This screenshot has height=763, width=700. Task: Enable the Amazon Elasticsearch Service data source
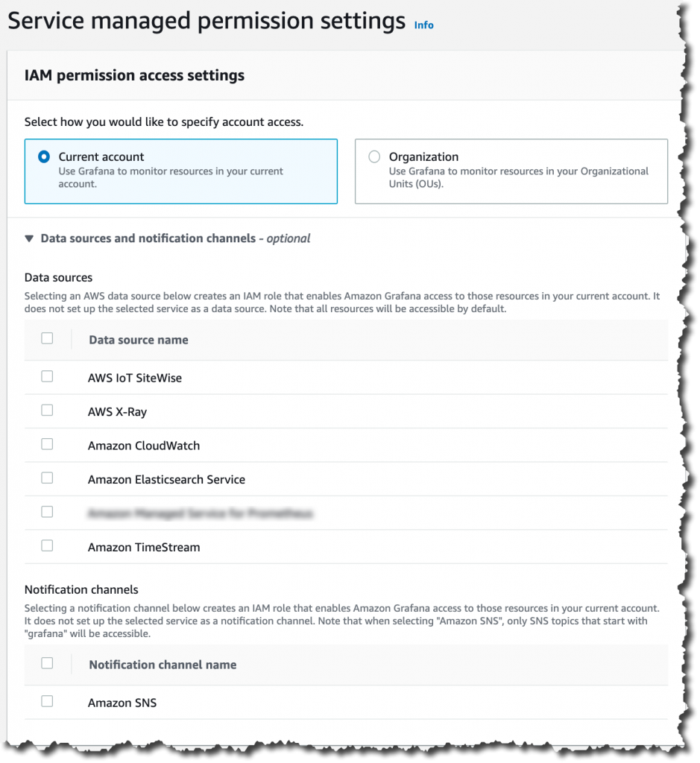(x=47, y=478)
